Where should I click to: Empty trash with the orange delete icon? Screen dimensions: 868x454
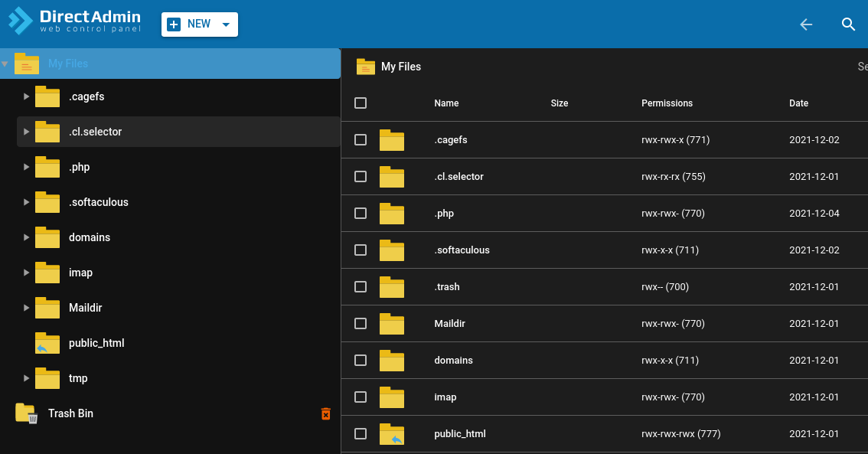[326, 413]
